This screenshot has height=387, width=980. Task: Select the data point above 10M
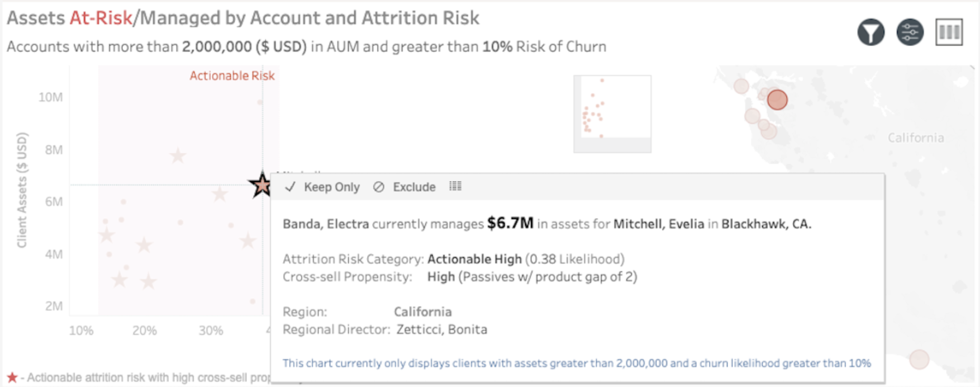point(260,102)
